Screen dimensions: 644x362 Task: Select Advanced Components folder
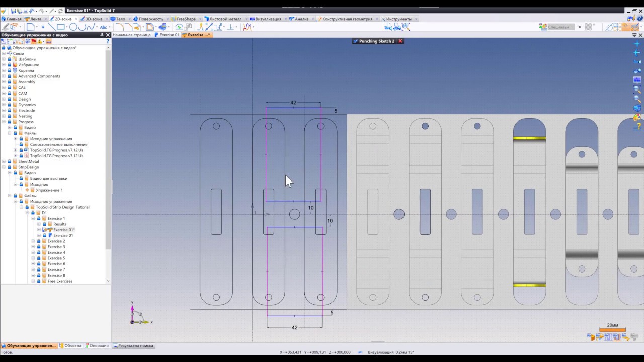point(39,76)
